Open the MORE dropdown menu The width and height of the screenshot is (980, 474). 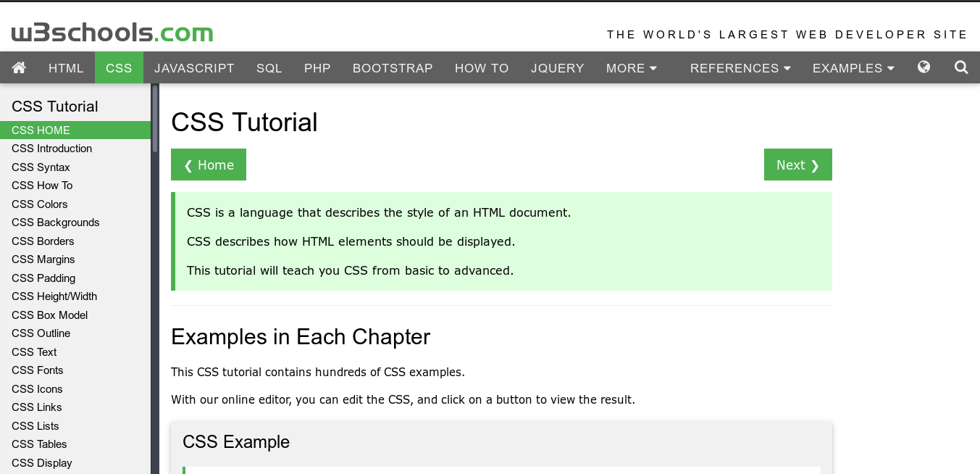pos(631,67)
